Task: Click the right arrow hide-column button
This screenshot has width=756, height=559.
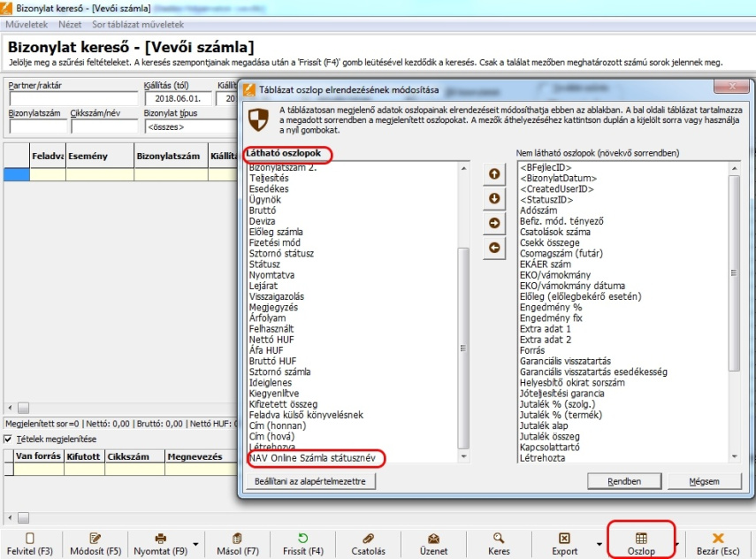Action: [x=493, y=223]
